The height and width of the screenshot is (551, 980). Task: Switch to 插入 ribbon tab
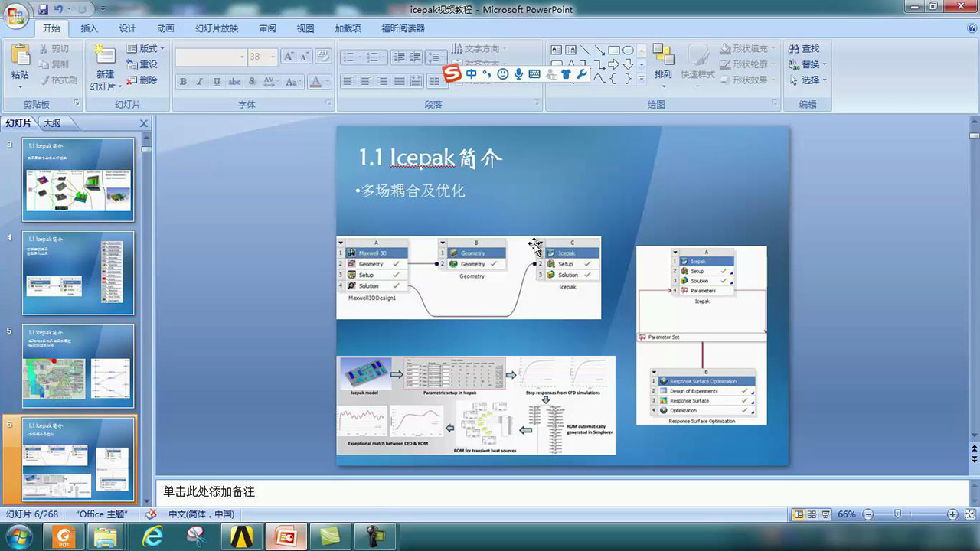click(90, 28)
